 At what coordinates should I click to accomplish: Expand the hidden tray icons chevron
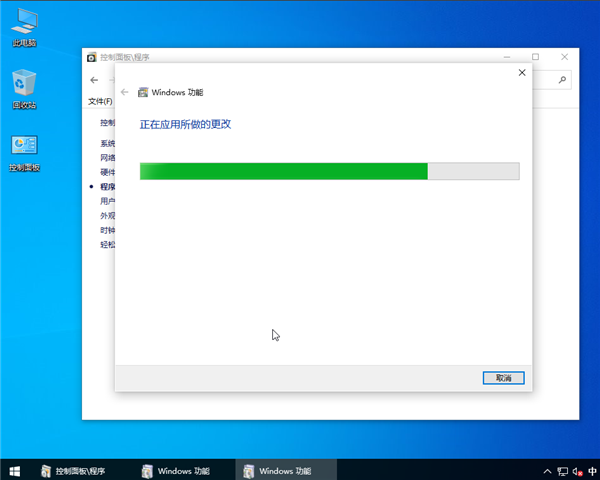pyautogui.click(x=547, y=470)
